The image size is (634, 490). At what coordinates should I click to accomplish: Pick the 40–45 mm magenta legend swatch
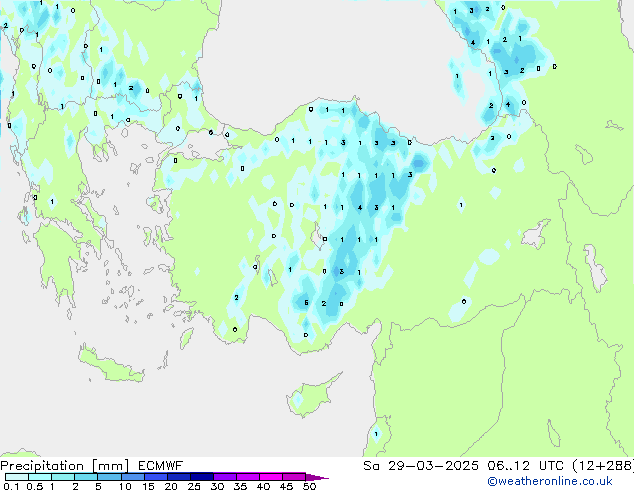point(271,477)
